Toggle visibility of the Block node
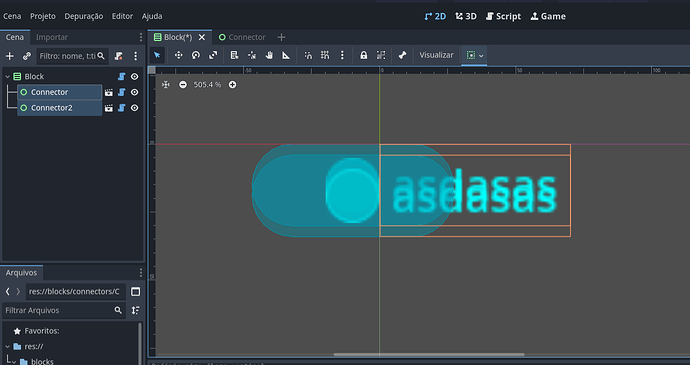Image resolution: width=690 pixels, height=365 pixels. point(135,76)
